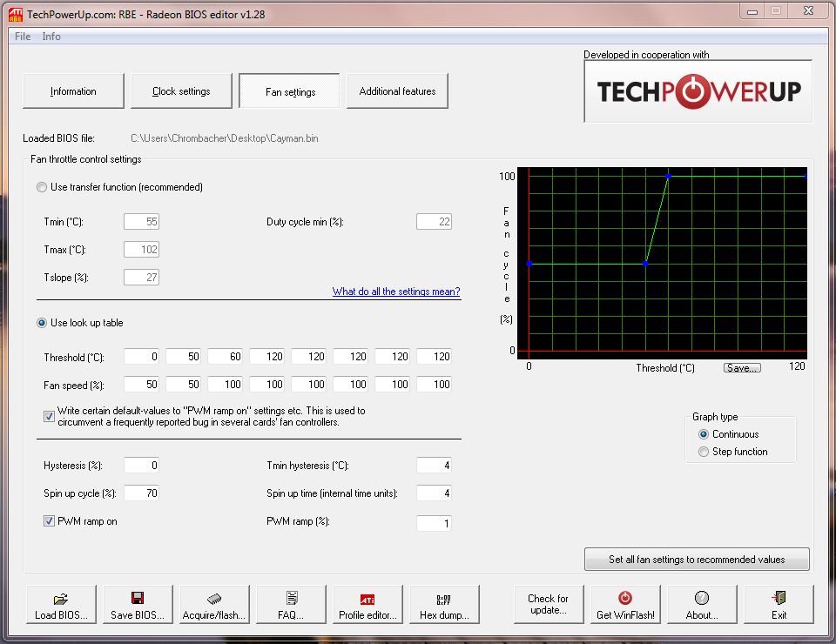Open Acquire/flash chip icon button

214,604
